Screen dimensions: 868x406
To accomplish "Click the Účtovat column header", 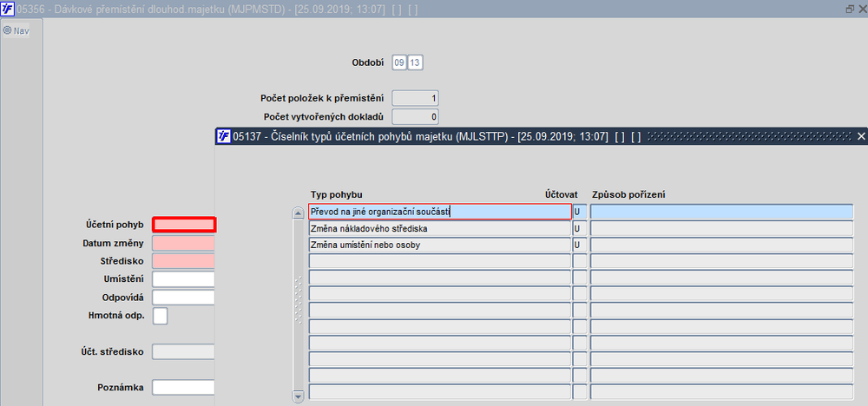I will (x=562, y=194).
